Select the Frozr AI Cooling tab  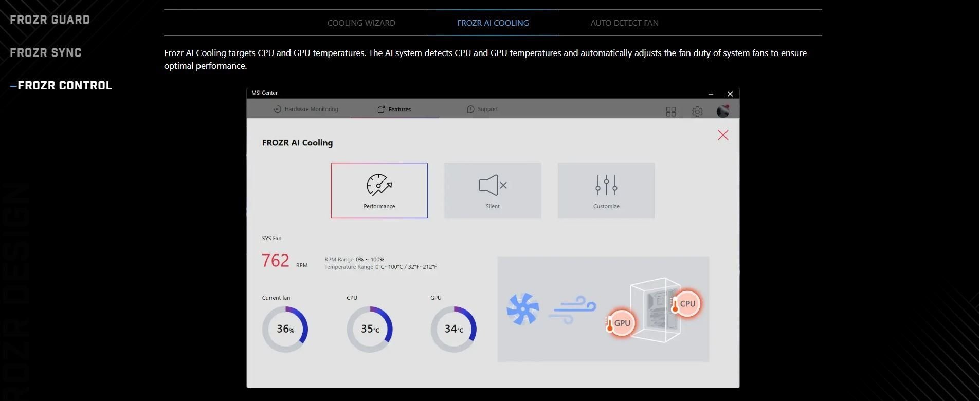pyautogui.click(x=493, y=23)
